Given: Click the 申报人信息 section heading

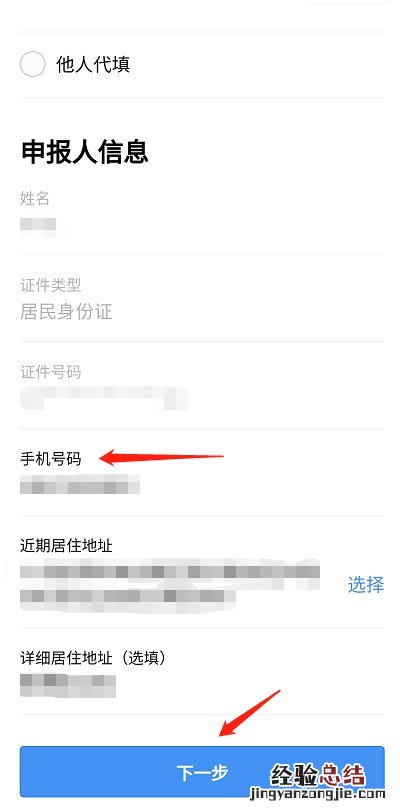Looking at the screenshot, I should click(85, 152).
